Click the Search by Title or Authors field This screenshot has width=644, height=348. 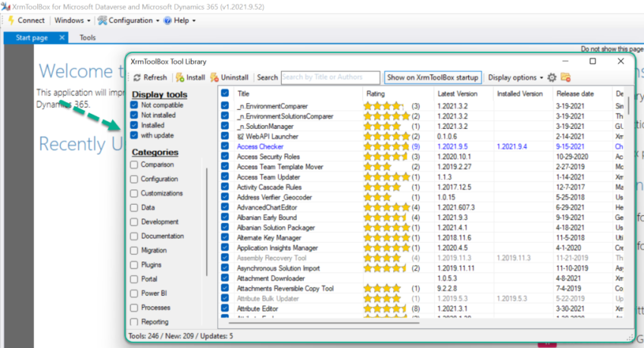point(330,77)
